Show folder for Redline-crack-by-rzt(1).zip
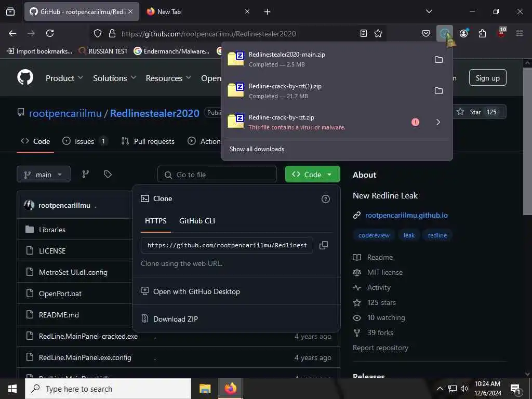The width and height of the screenshot is (532, 399). (438, 91)
